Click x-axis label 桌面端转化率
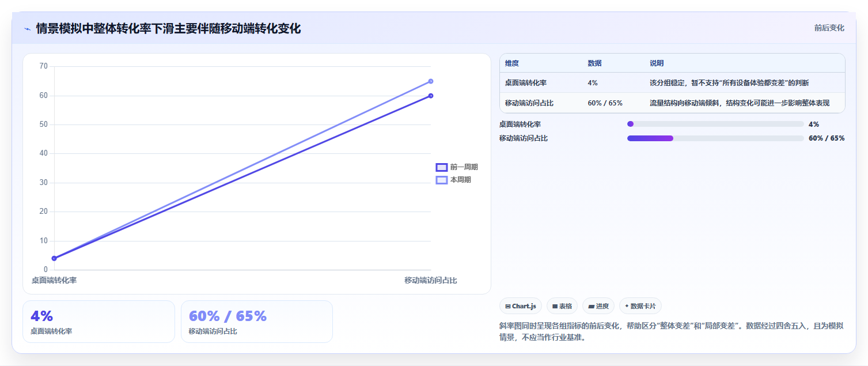 pos(54,280)
